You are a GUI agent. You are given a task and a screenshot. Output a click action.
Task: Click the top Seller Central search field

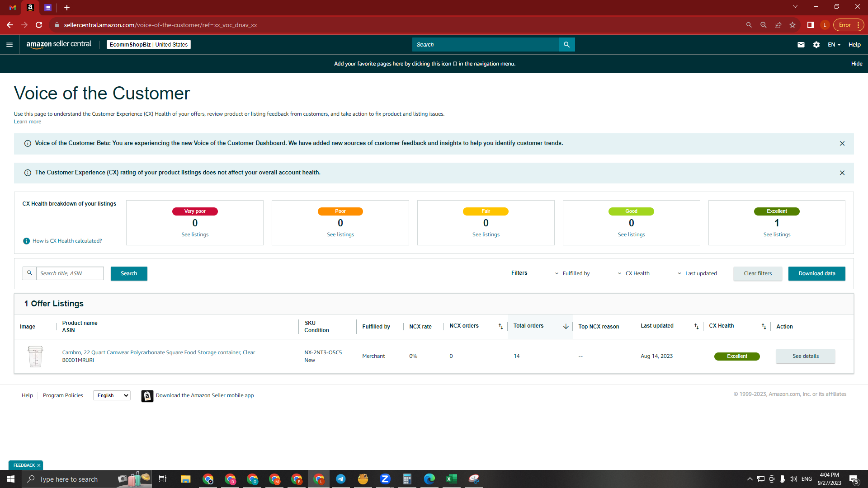pos(486,45)
